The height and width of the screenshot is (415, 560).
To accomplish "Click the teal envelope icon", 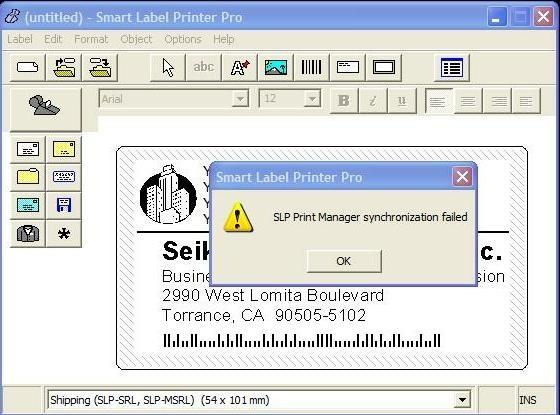I will (28, 205).
